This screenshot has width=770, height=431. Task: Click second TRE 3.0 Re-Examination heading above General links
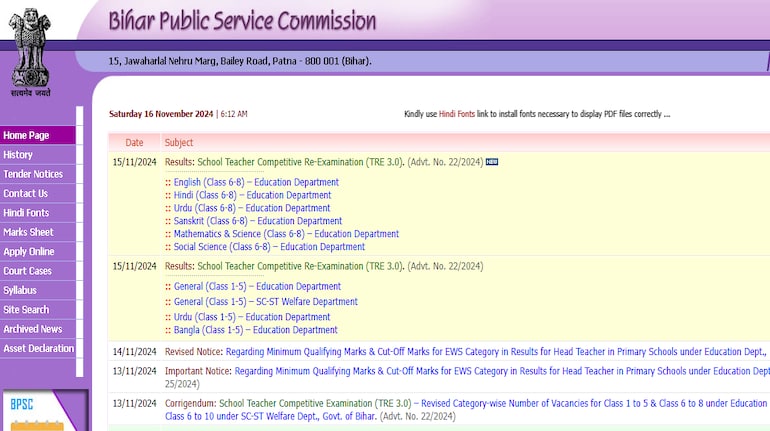click(301, 266)
